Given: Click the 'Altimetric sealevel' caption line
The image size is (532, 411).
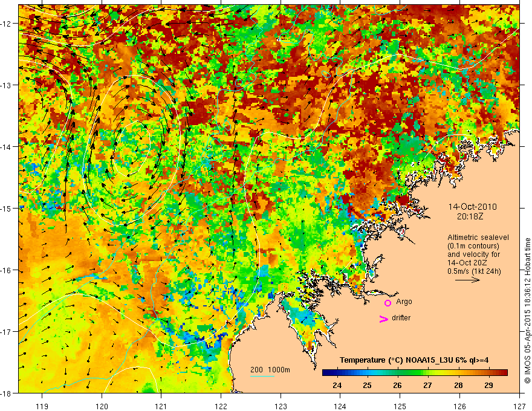Looking at the screenshot, I should [x=478, y=238].
